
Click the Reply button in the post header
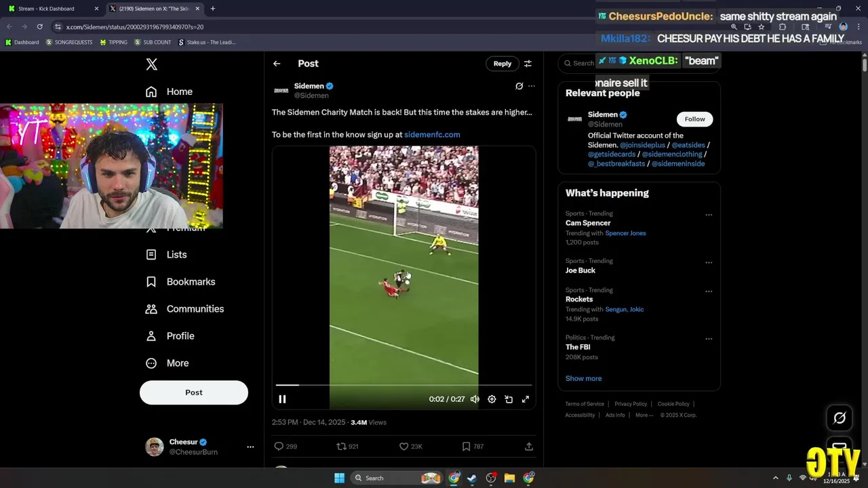pyautogui.click(x=502, y=64)
